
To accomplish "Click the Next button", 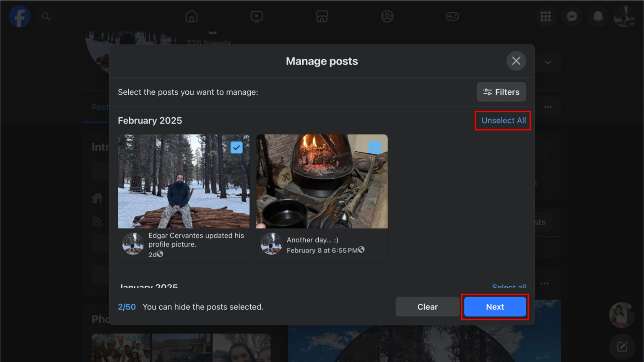I will (495, 307).
